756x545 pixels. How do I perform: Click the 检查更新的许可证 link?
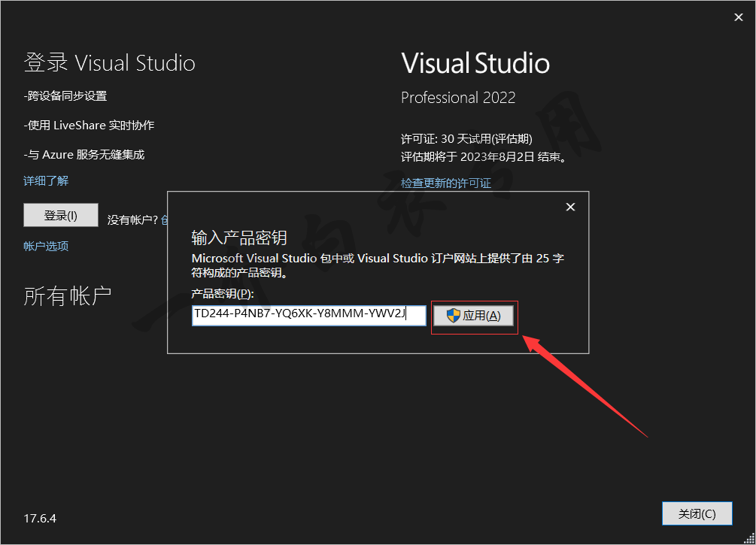pos(445,183)
